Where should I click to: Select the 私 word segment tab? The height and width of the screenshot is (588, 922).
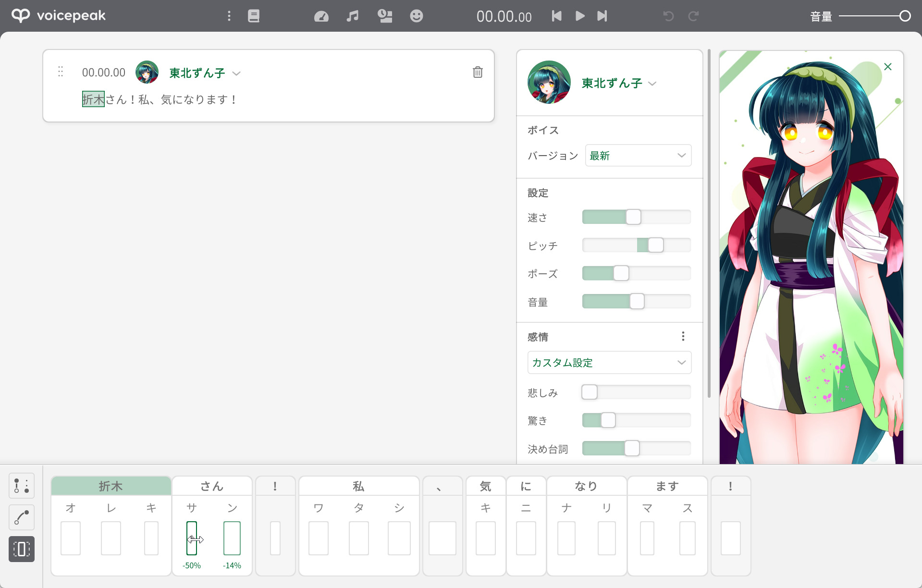tap(358, 486)
